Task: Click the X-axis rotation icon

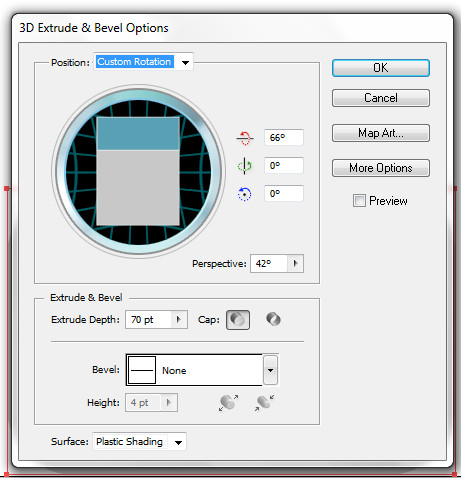Action: (x=245, y=138)
